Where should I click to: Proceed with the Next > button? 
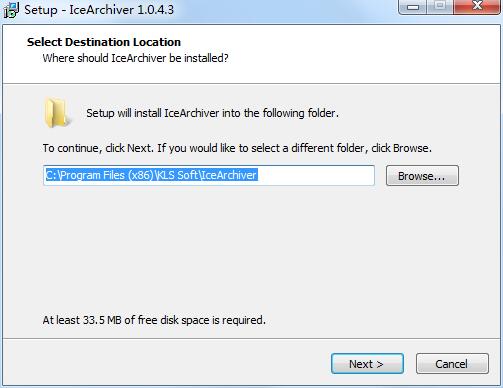(x=367, y=364)
